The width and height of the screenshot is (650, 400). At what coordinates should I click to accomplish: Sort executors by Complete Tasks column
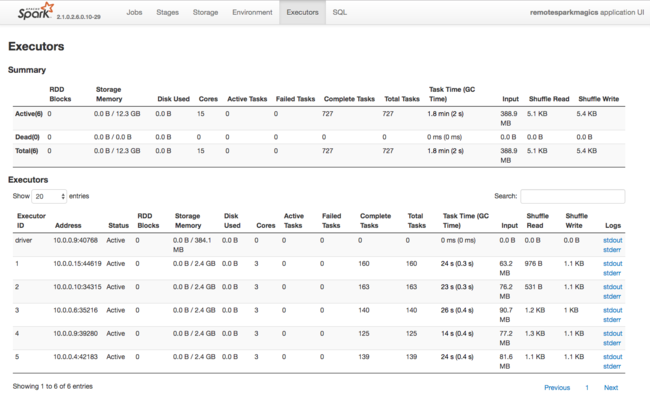click(375, 220)
